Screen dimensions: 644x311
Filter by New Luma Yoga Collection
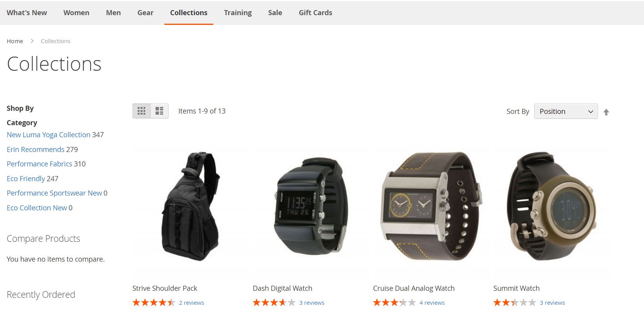point(49,135)
